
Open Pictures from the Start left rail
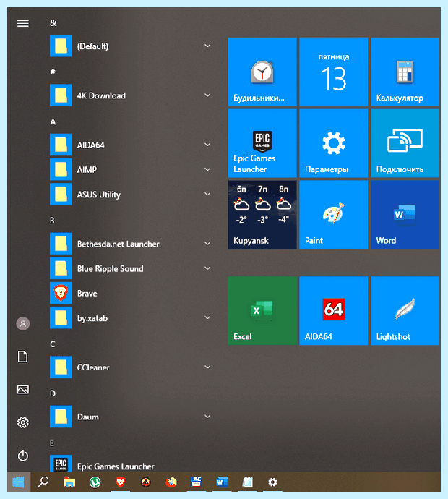23,390
